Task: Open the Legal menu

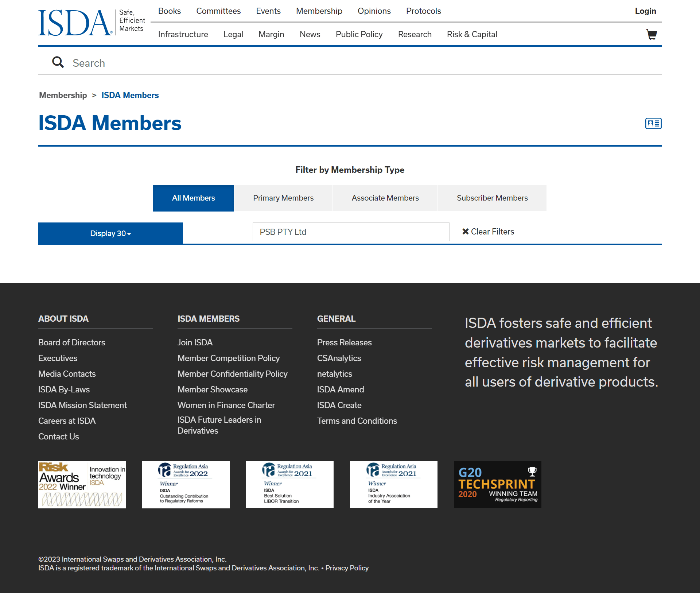Action: [x=233, y=34]
